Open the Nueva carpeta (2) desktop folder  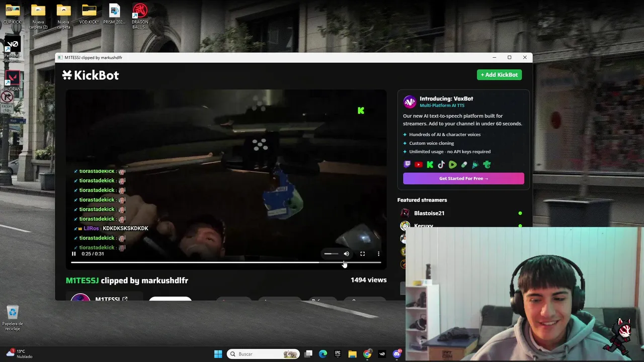(x=38, y=17)
